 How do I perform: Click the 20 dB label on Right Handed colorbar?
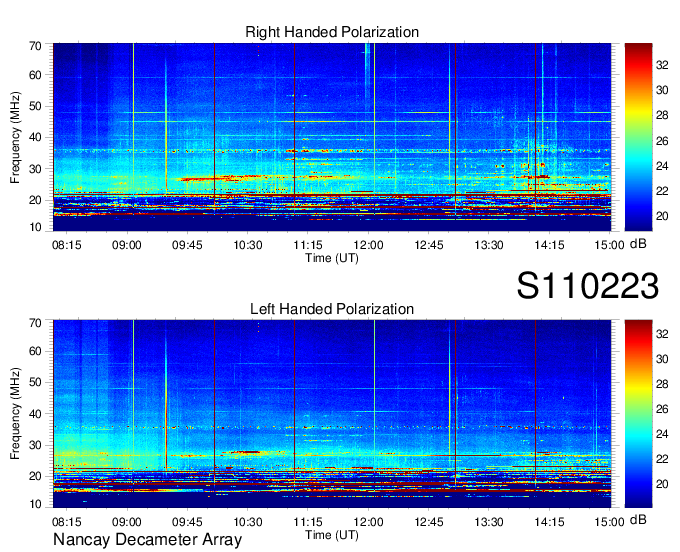662,216
